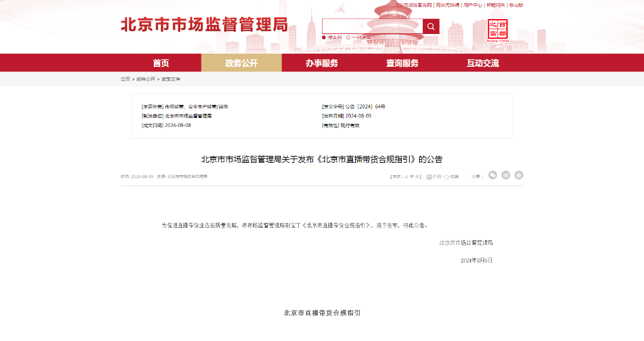Set font size to 大
The height and width of the screenshot is (341, 644).
[x=407, y=177]
